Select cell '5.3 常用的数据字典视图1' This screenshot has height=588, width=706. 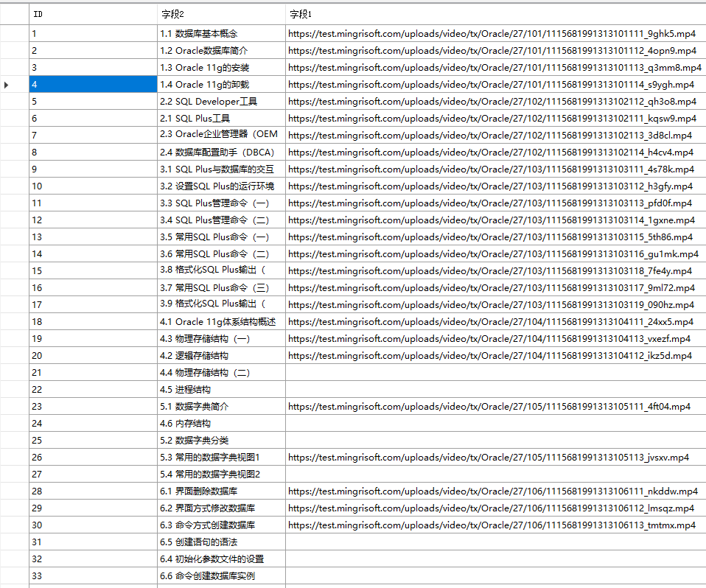click(x=221, y=458)
